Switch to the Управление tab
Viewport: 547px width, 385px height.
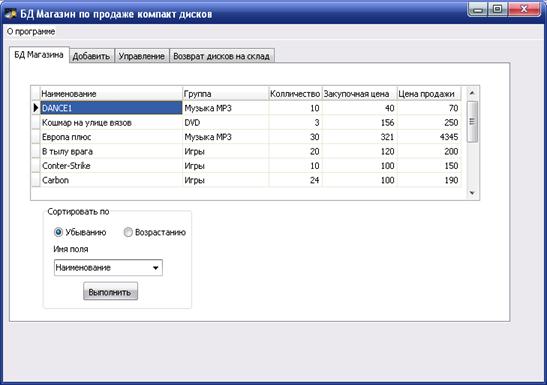[x=142, y=56]
